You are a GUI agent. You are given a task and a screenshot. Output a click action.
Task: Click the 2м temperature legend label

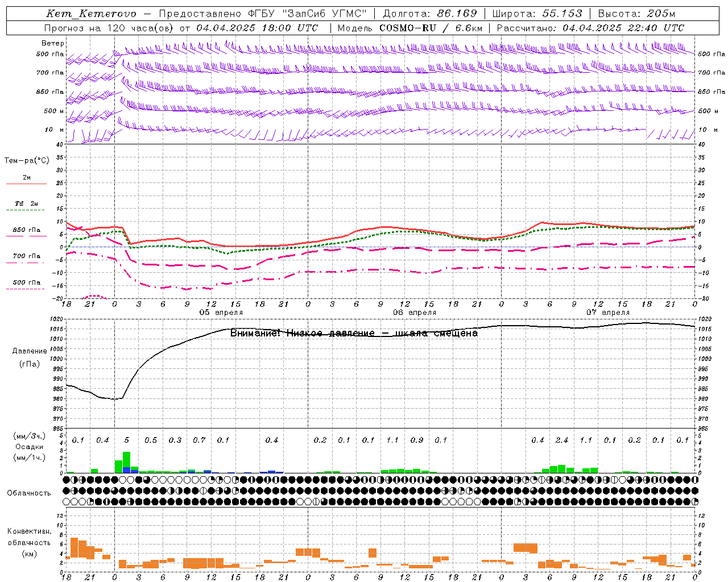[27, 177]
